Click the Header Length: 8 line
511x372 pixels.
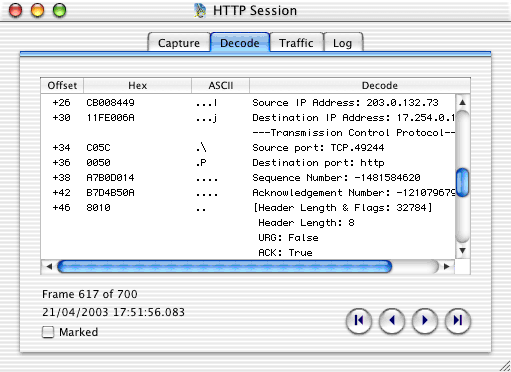point(306,223)
